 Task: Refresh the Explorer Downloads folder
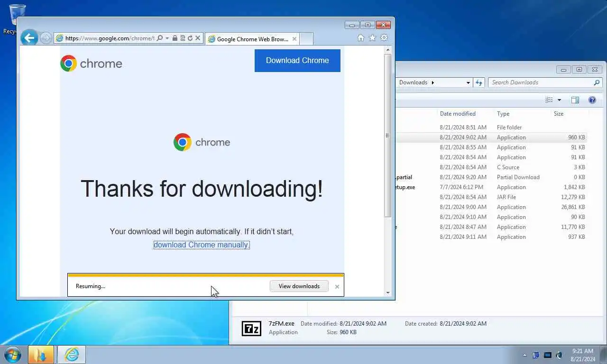(479, 82)
